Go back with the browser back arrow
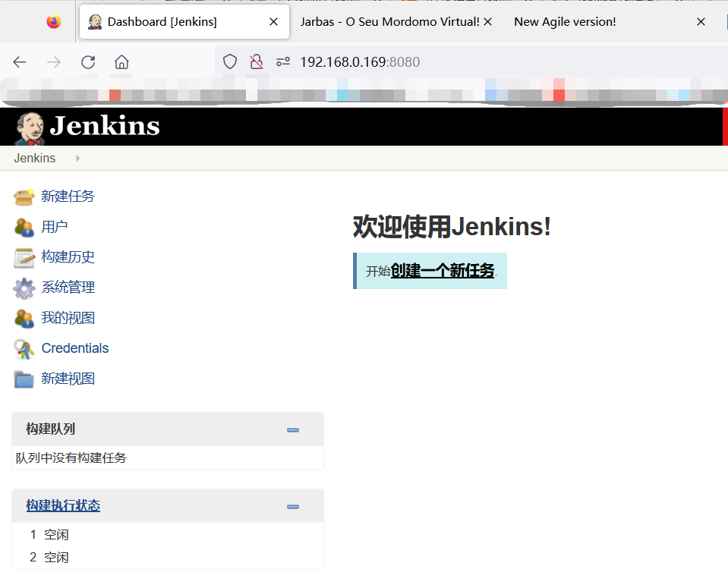 [x=20, y=62]
